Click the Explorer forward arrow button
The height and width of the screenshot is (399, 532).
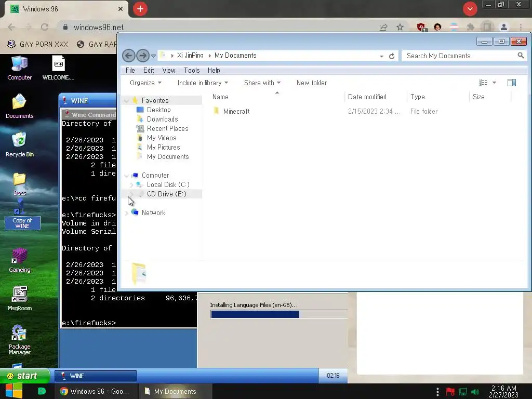pos(143,56)
